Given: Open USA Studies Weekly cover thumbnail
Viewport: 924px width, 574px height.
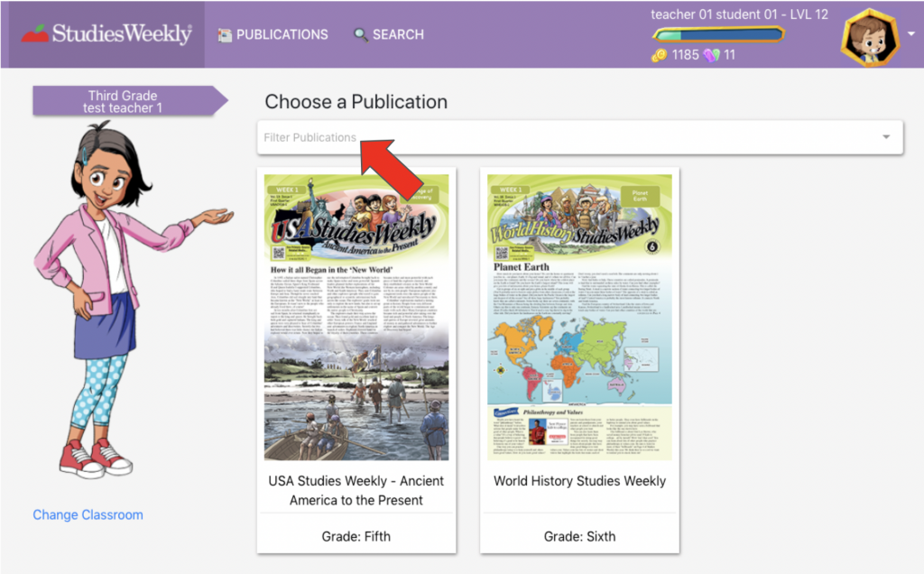Looking at the screenshot, I should click(356, 317).
